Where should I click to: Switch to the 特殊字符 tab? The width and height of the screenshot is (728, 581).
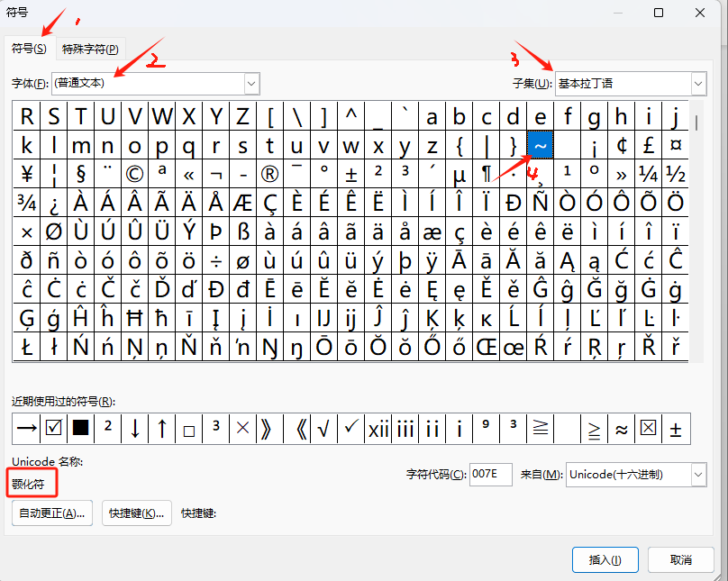[90, 49]
